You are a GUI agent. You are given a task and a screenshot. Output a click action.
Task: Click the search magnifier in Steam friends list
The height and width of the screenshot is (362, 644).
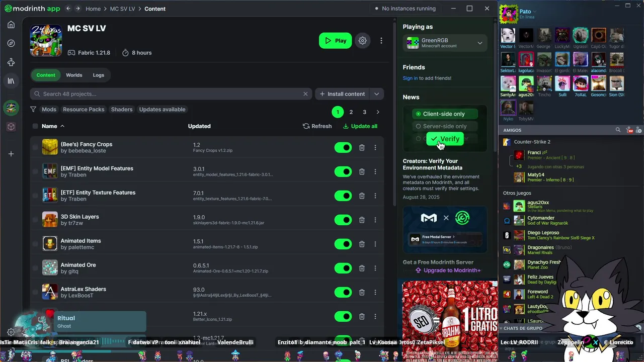[x=618, y=130]
